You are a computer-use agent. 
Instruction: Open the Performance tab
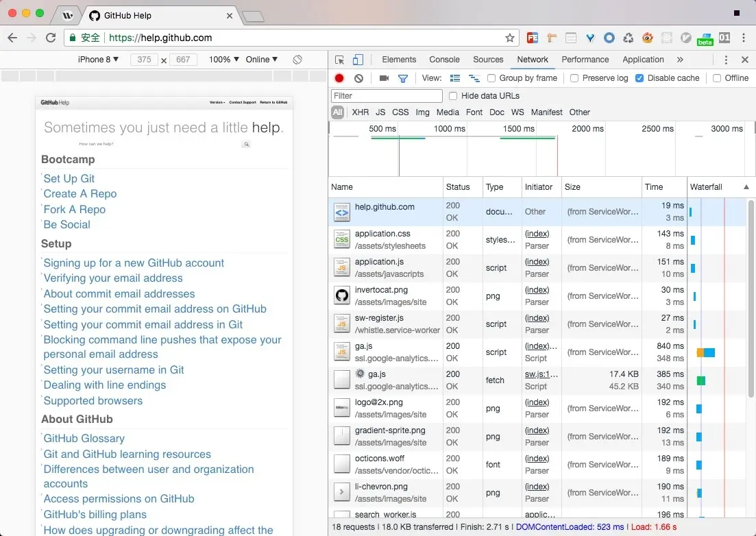click(x=585, y=59)
